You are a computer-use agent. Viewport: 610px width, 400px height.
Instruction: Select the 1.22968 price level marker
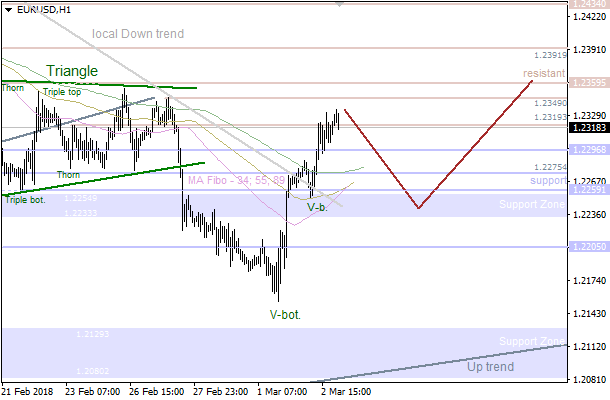tap(588, 150)
